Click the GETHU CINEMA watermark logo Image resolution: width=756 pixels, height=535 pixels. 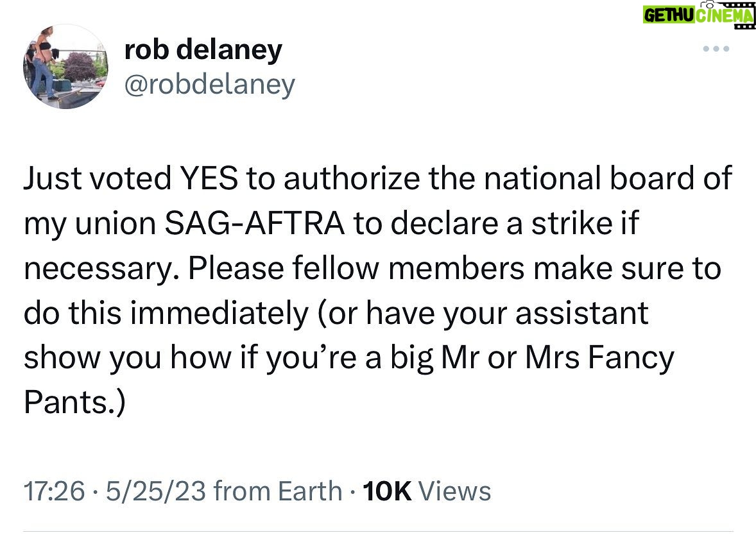tap(699, 15)
